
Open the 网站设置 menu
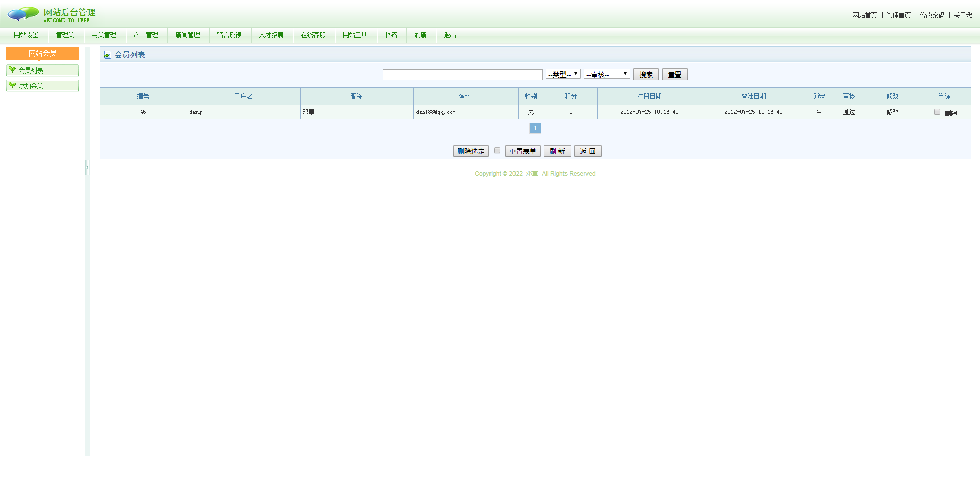(x=26, y=35)
